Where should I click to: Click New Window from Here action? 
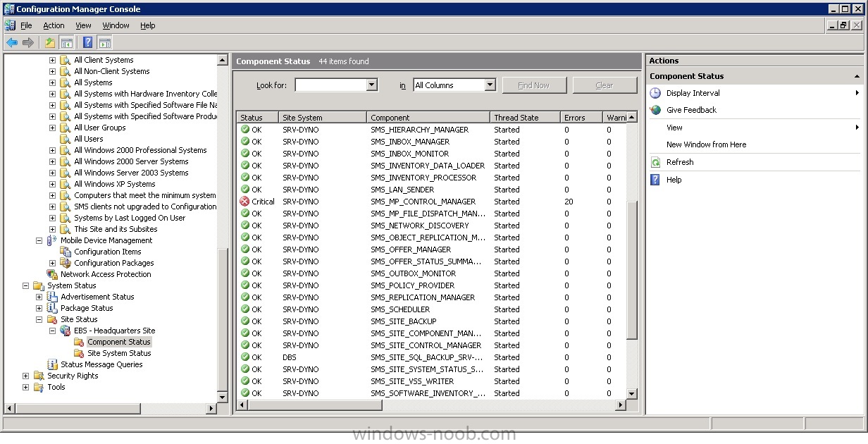[x=706, y=144]
